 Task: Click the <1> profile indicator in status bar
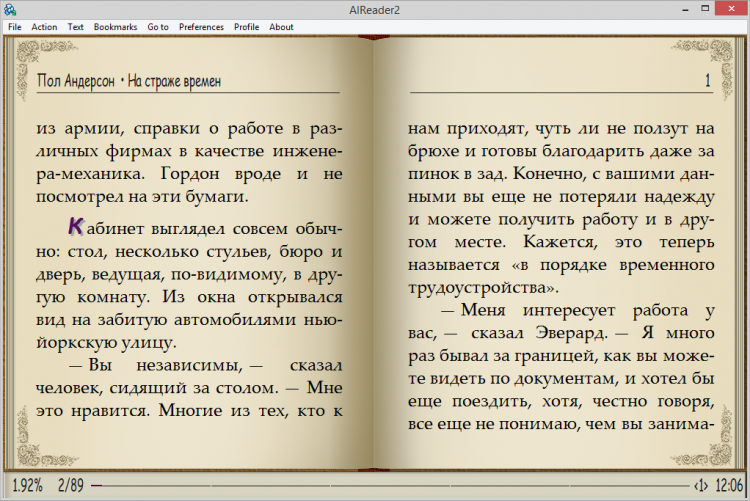(701, 486)
